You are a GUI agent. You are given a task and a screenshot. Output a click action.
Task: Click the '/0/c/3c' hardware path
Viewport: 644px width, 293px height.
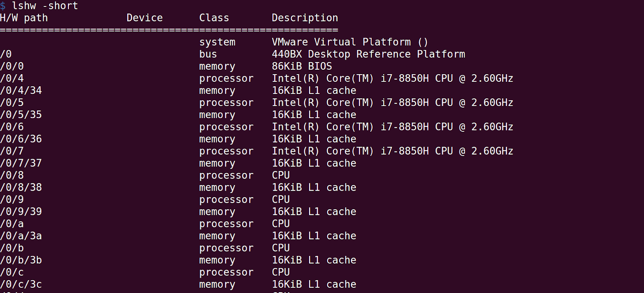21,284
